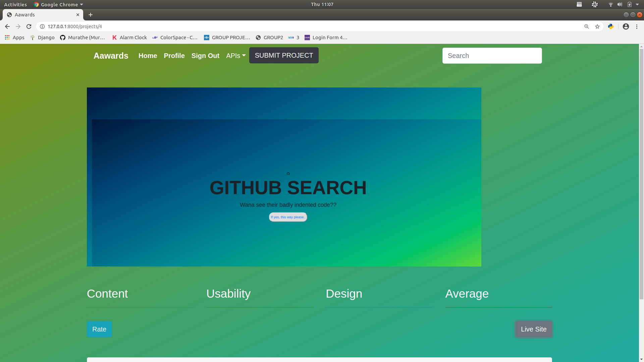644x362 pixels.
Task: Open Google Chrome application menu in top bar
Action: [58, 4]
